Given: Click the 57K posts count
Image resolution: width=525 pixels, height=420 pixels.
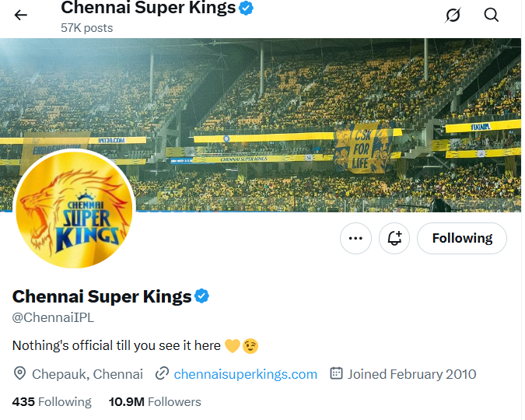Looking at the screenshot, I should (86, 28).
